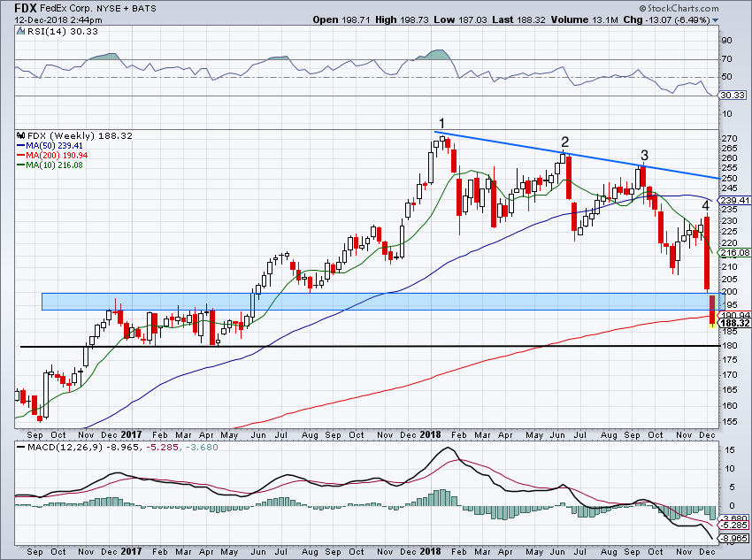
Task: Click the MA(200) 190.94 legend entry
Action: 52,156
